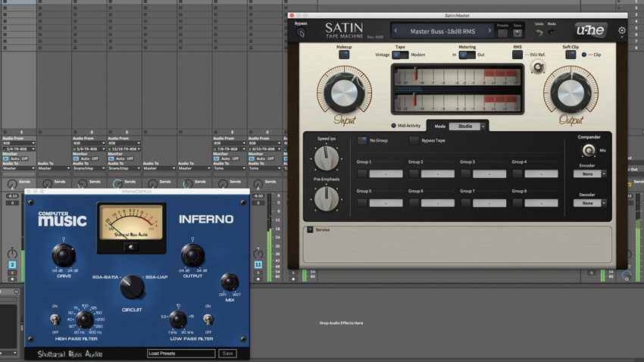Click the Undo arrow in Satin
The width and height of the screenshot is (644, 362).
tap(539, 33)
